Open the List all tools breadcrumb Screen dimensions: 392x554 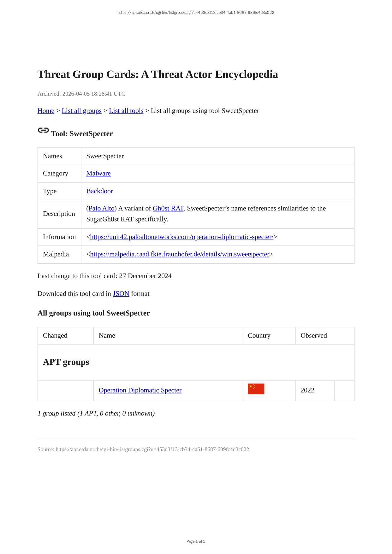[x=126, y=111]
